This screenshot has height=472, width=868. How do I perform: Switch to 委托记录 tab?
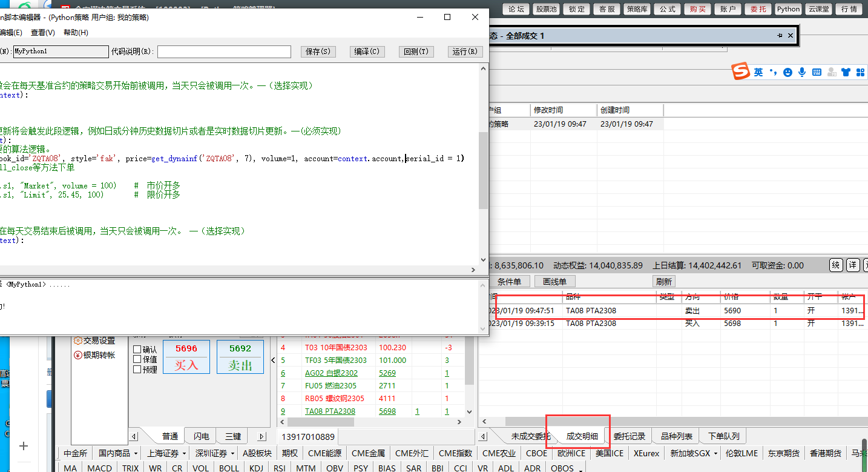[x=630, y=436]
